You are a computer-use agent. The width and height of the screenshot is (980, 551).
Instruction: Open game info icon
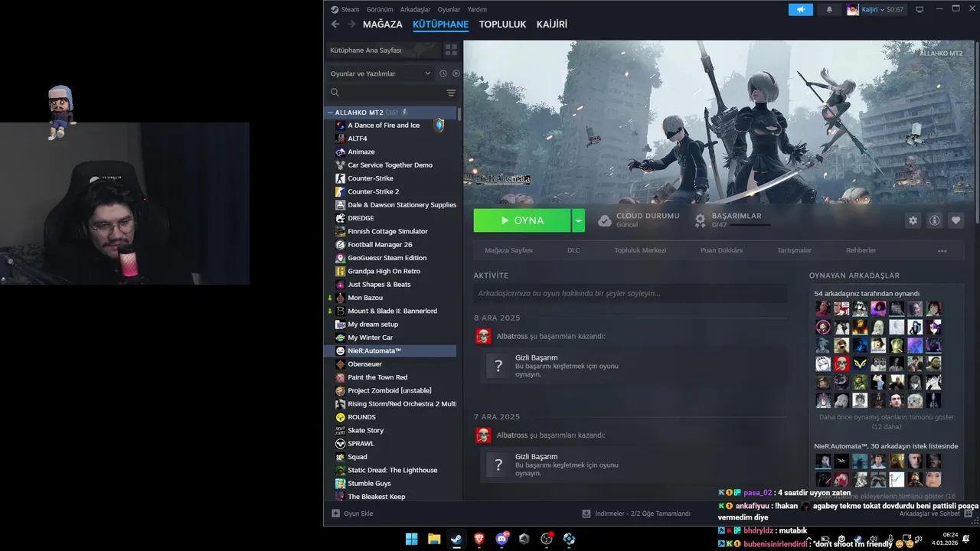tap(934, 220)
